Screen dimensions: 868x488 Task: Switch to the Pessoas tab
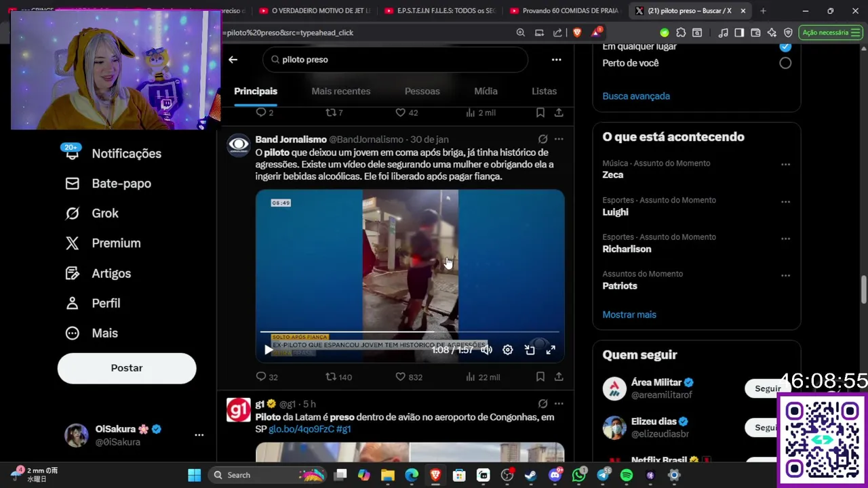click(x=422, y=91)
